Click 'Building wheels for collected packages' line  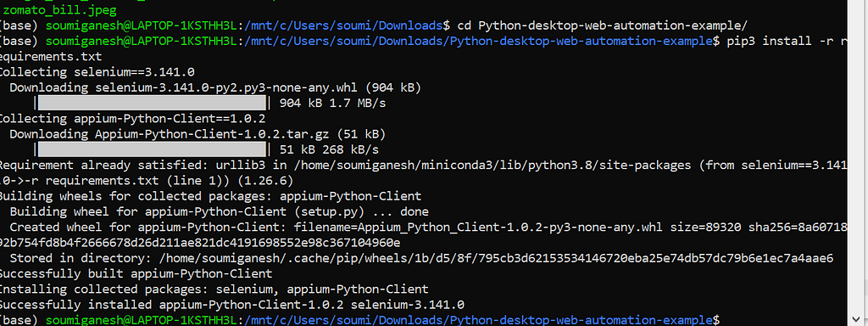[210, 196]
